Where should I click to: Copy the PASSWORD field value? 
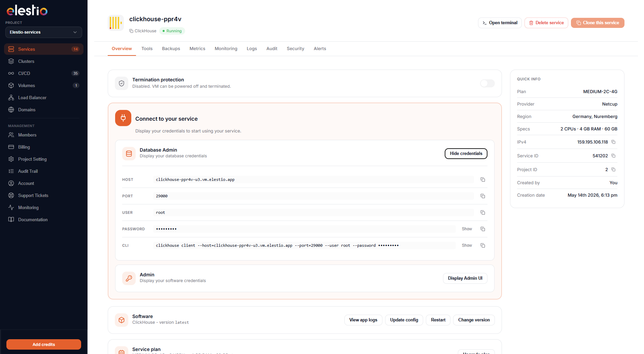pyautogui.click(x=483, y=229)
